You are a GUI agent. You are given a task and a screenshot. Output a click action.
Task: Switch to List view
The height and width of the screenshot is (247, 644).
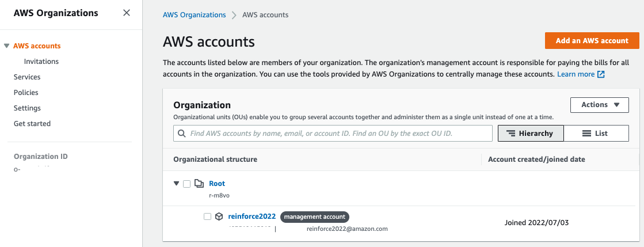pyautogui.click(x=596, y=134)
